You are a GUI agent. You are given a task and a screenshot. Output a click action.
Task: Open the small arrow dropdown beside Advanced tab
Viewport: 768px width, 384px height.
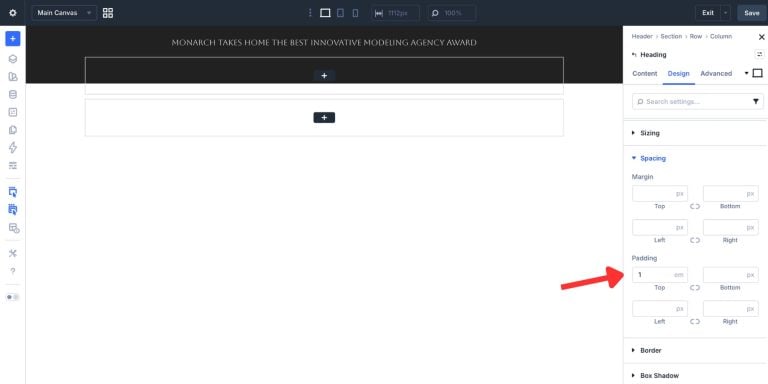coord(746,73)
